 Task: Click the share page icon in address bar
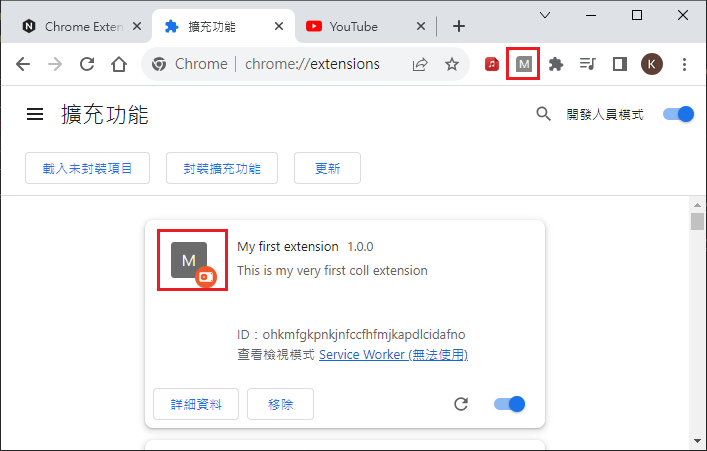[420, 64]
